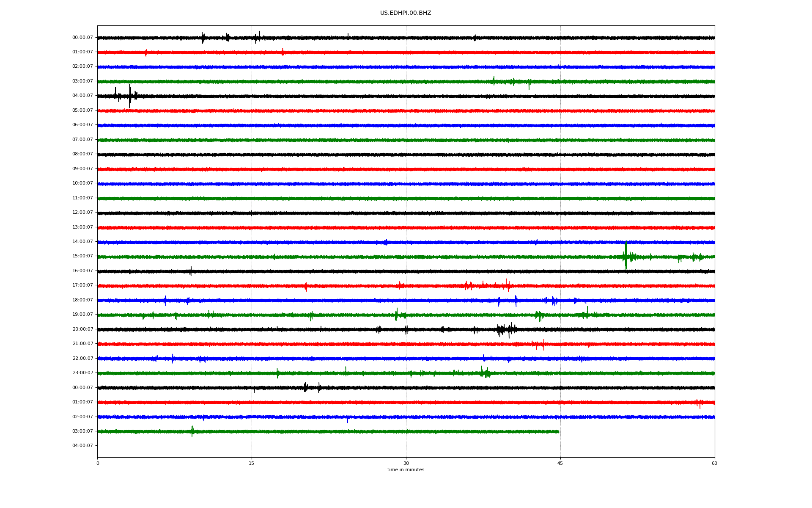Click the 13:00:07 row time label
The width and height of the screenshot is (812, 508).
coord(82,227)
